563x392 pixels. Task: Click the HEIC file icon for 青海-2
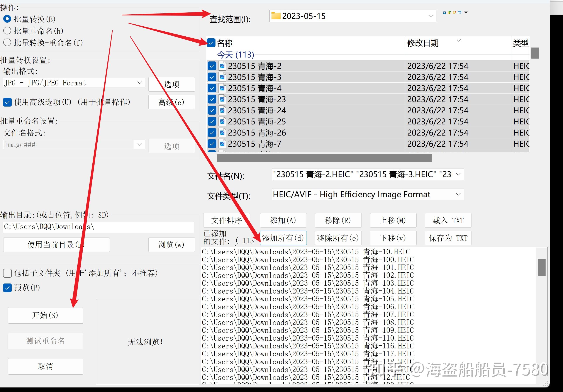(222, 66)
